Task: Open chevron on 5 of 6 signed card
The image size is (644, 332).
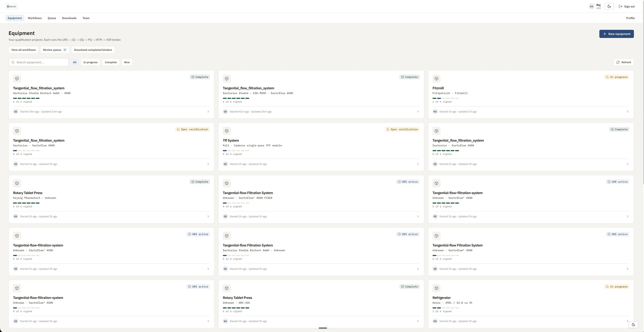Action: (x=628, y=216)
